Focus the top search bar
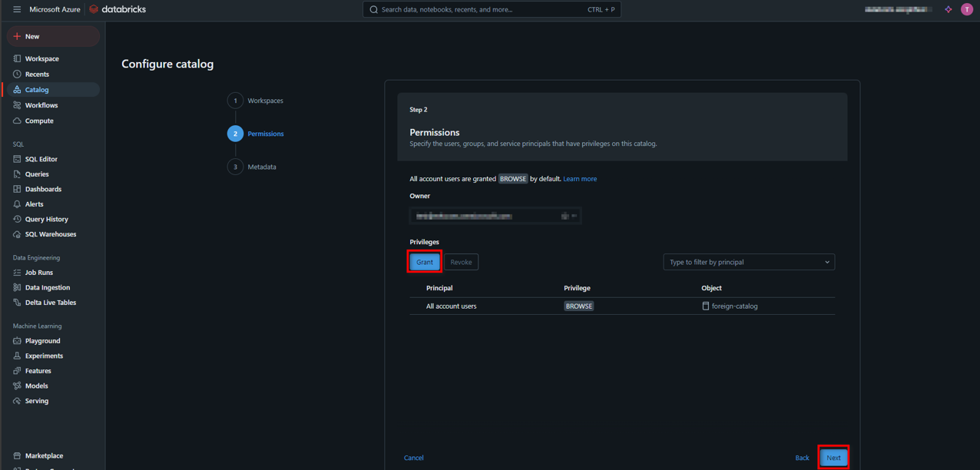Image resolution: width=980 pixels, height=470 pixels. pos(492,9)
